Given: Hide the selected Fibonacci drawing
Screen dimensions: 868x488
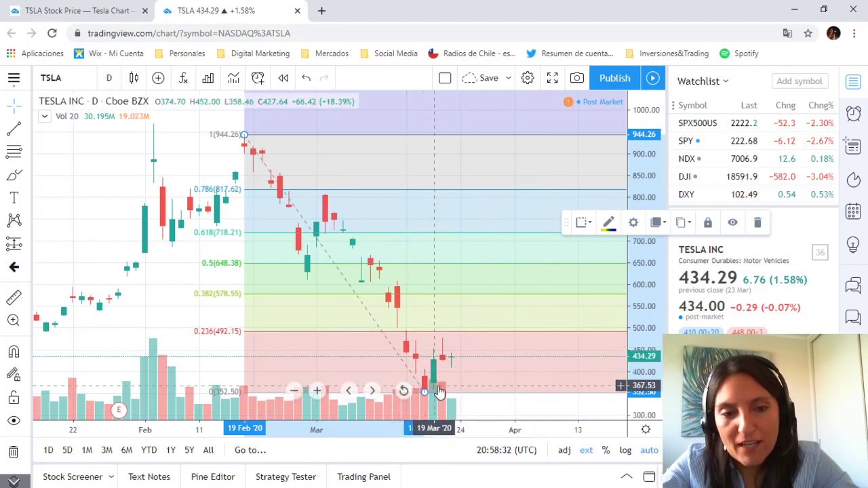Looking at the screenshot, I should tap(732, 222).
